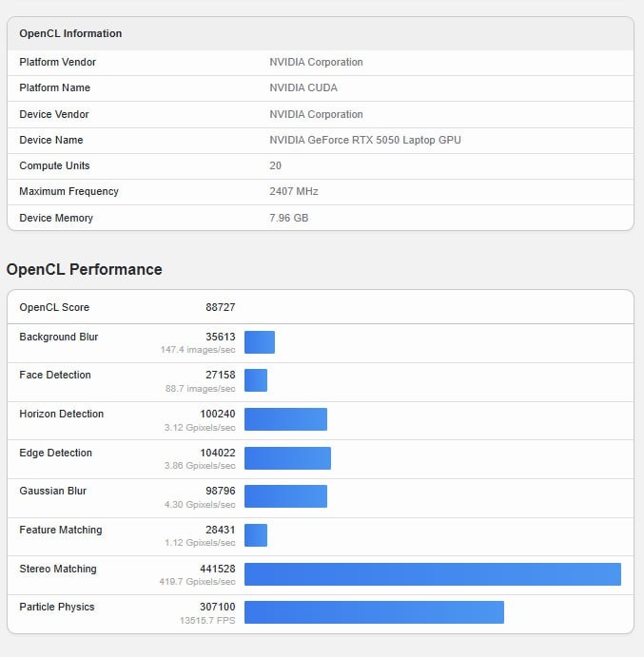Click the Platform Vendor row label

(x=57, y=62)
